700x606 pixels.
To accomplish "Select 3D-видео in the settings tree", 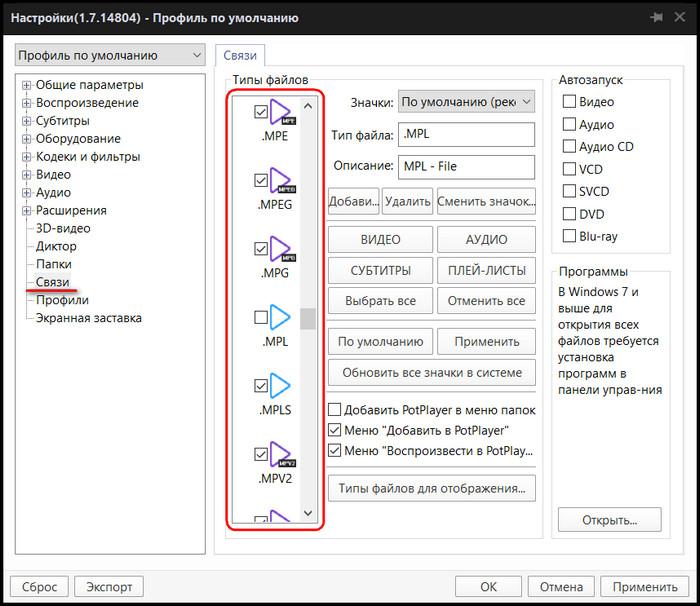I will point(63,228).
